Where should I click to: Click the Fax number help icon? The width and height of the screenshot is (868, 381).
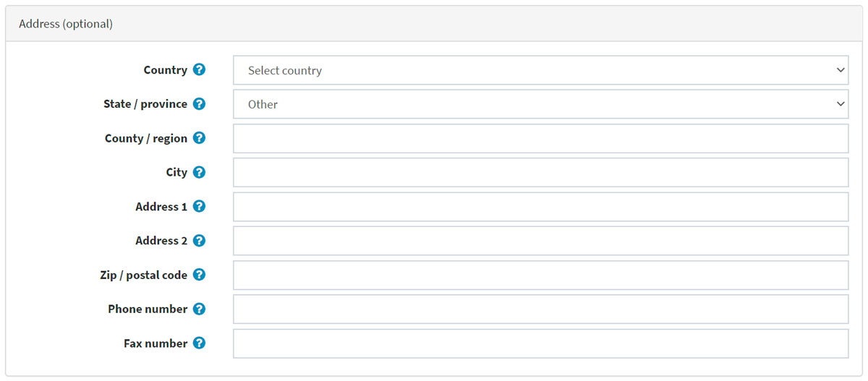click(x=200, y=343)
